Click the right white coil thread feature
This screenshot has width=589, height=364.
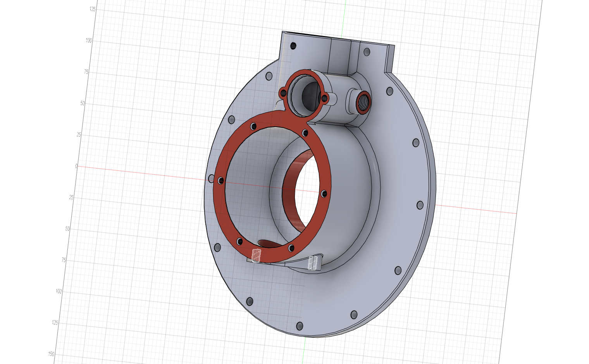(x=313, y=263)
